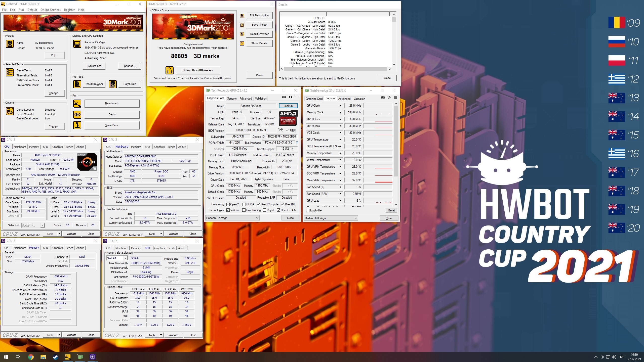Open the Tools dropdown arrow in CPU-Z CPU window

[x=59, y=234]
